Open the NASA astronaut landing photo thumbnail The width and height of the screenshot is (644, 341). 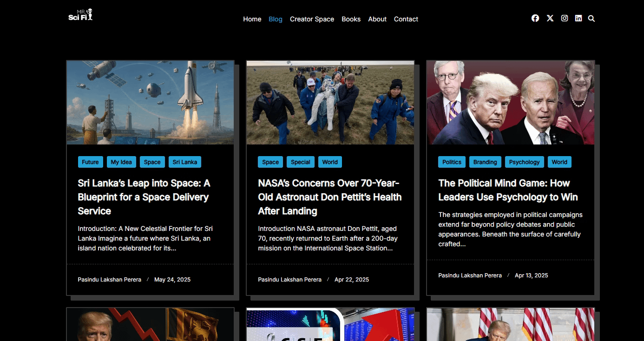(x=330, y=103)
